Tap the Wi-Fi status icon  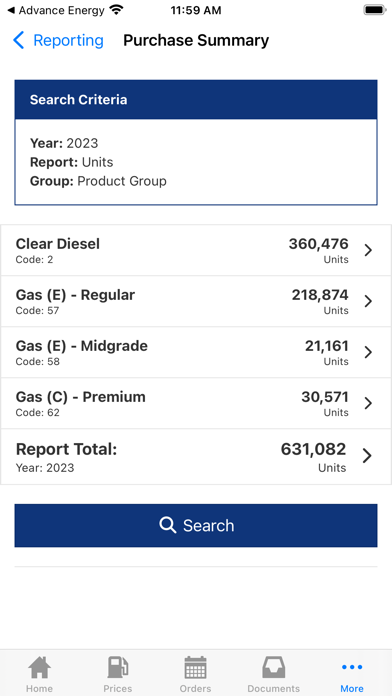point(117,10)
